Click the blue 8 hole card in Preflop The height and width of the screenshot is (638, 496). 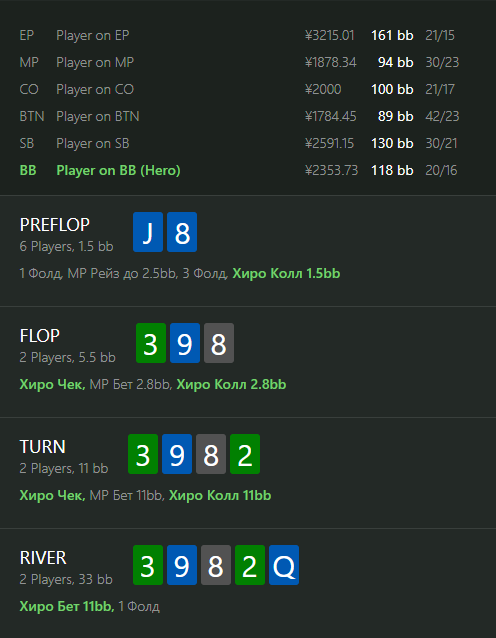click(x=182, y=232)
